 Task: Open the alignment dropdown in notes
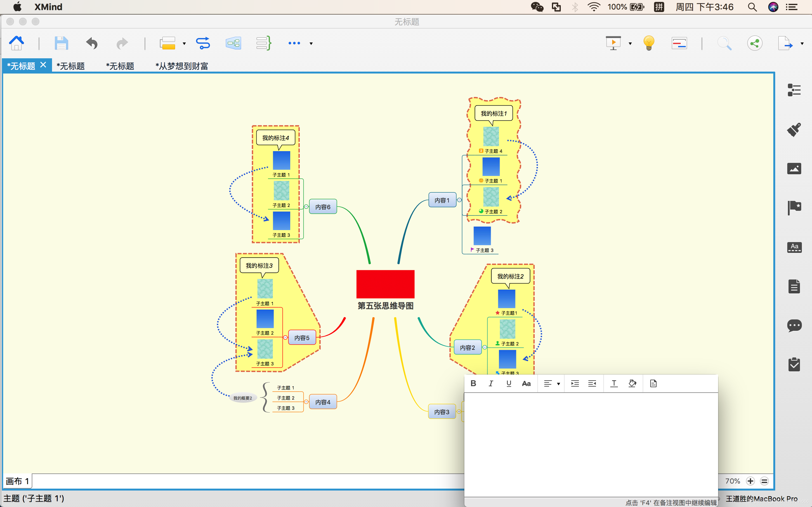[558, 384]
